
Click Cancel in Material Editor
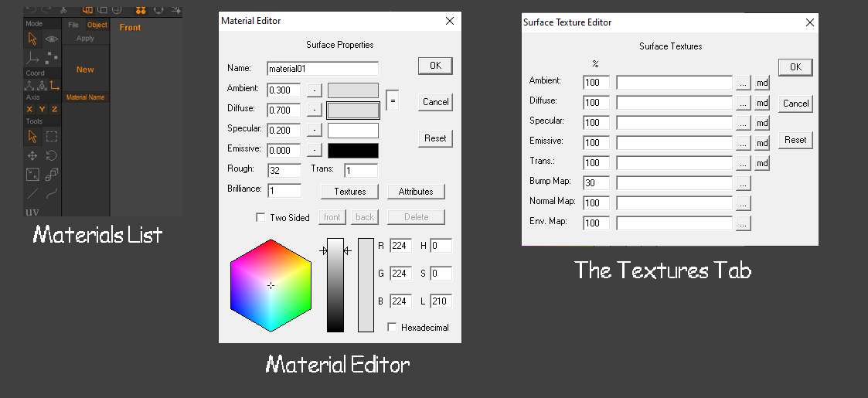[x=436, y=102]
